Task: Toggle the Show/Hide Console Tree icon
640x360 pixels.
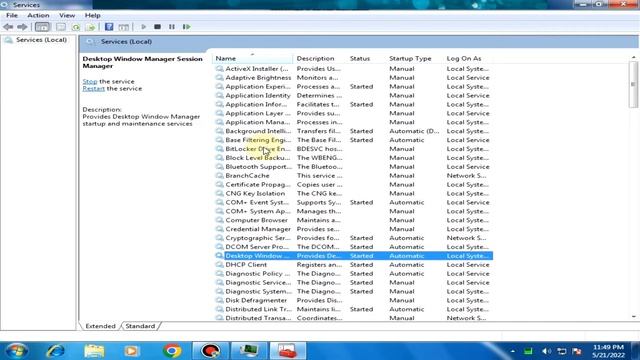Action: point(42,27)
